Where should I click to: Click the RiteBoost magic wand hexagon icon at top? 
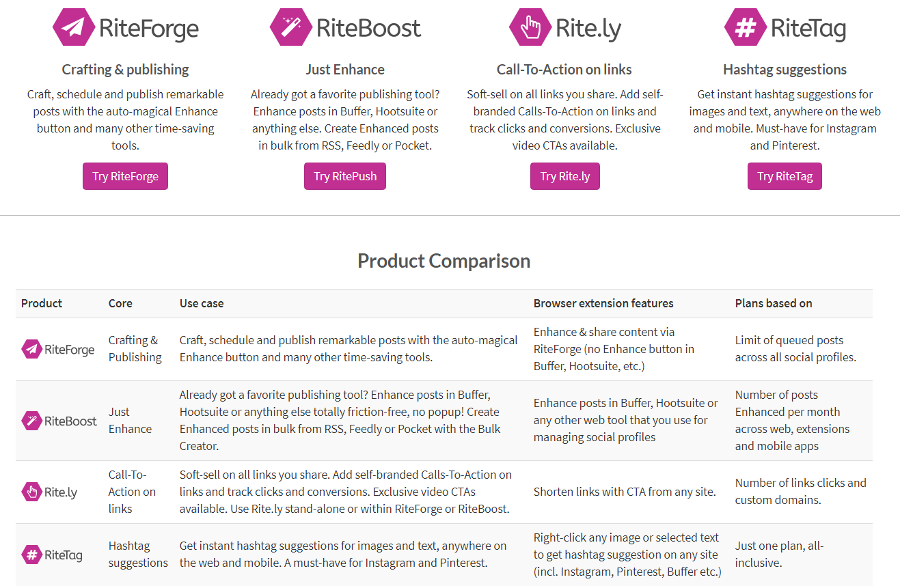290,27
